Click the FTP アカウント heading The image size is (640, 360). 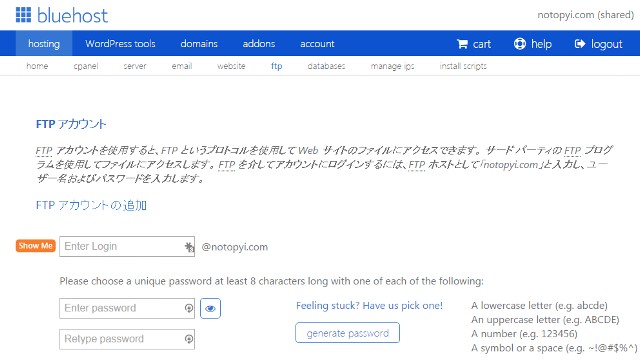click(71, 124)
